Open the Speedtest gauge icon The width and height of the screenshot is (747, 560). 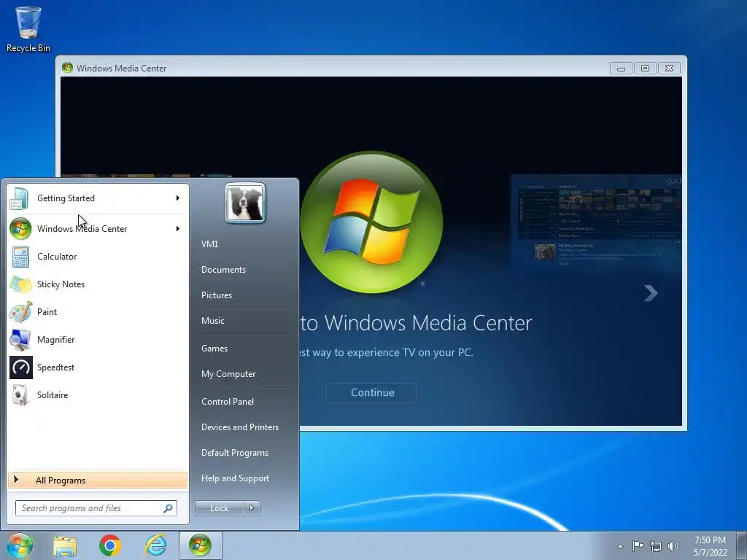pyautogui.click(x=21, y=367)
